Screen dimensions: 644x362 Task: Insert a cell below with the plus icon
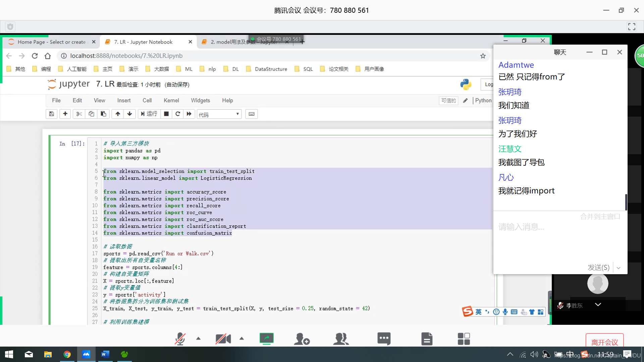coord(65,114)
